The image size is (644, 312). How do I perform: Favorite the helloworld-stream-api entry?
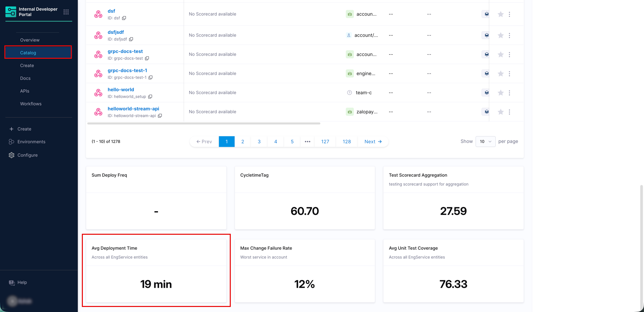[500, 112]
